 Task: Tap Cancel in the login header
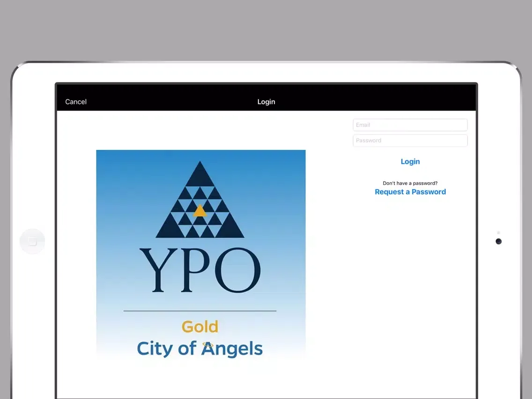pyautogui.click(x=76, y=102)
